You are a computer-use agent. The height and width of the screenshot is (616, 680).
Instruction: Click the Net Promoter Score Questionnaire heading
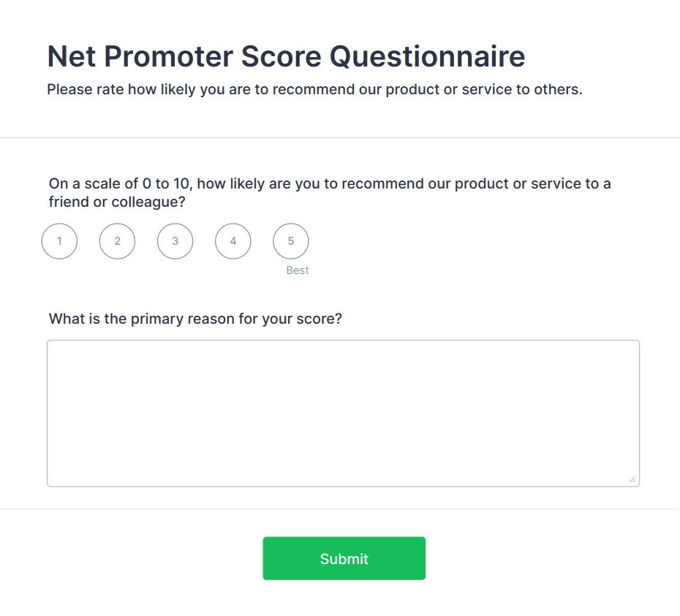pyautogui.click(x=286, y=56)
